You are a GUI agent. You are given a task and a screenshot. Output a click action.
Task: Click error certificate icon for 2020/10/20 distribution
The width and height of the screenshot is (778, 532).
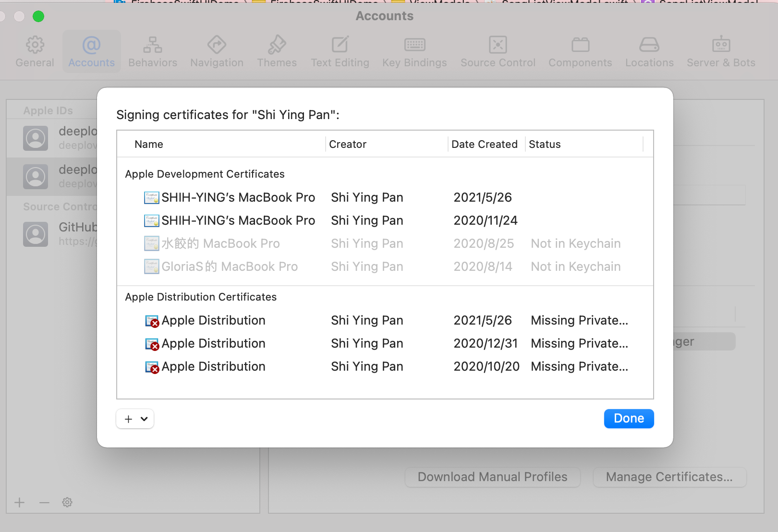coord(152,367)
